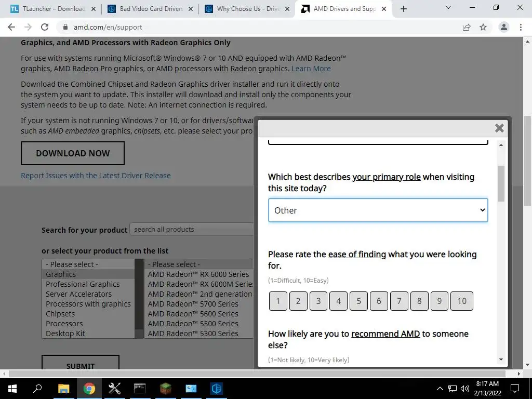532x399 pixels.
Task: Rate ease of finding as 7
Action: click(x=399, y=301)
